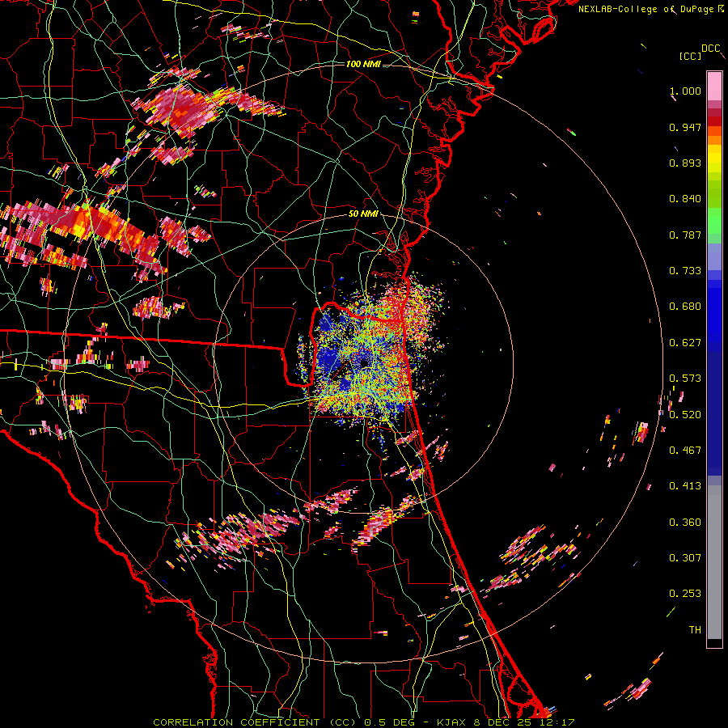Click the [CC] units label
The image size is (728, 728).
[690, 56]
